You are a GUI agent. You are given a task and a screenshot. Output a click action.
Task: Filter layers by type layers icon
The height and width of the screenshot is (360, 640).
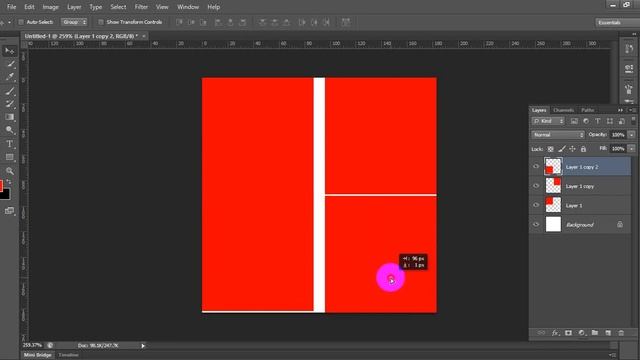598,121
